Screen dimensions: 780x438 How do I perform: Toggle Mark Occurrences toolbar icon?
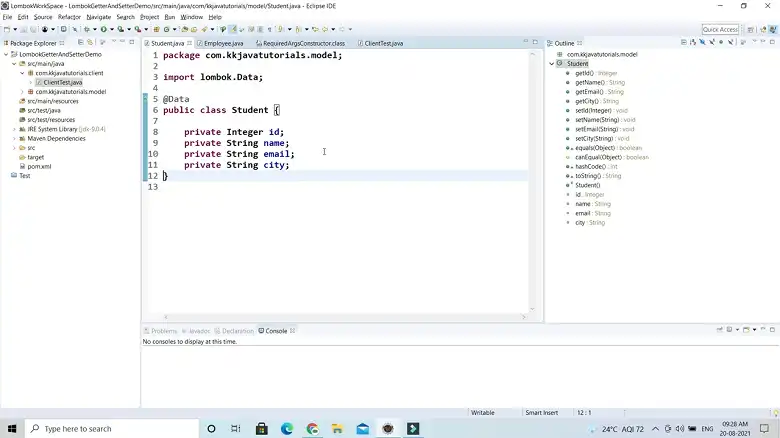233,29
